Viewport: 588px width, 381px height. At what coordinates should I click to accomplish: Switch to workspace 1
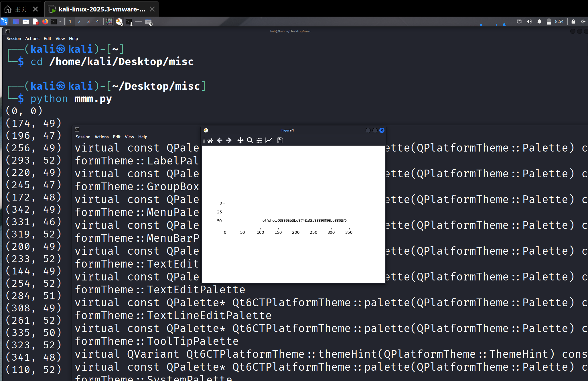70,21
